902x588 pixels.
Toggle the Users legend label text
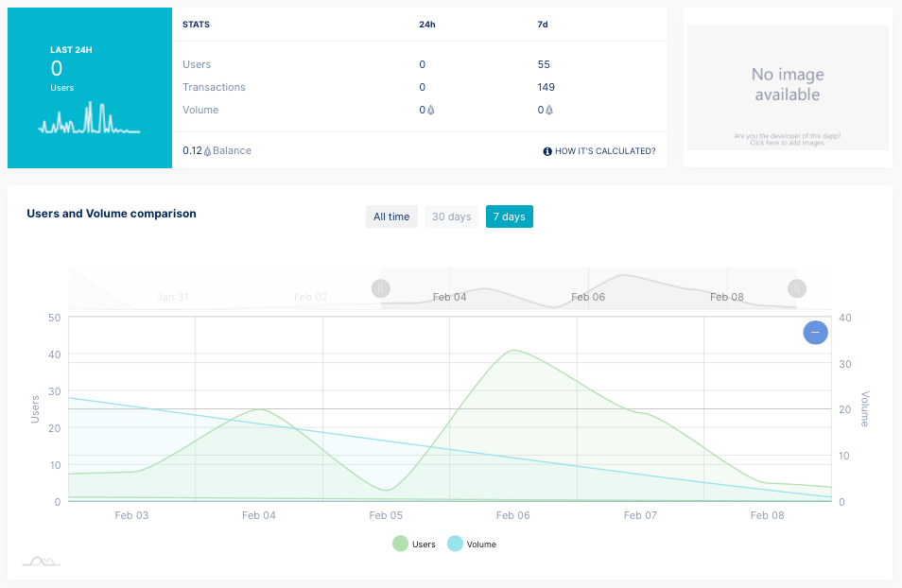click(x=424, y=545)
